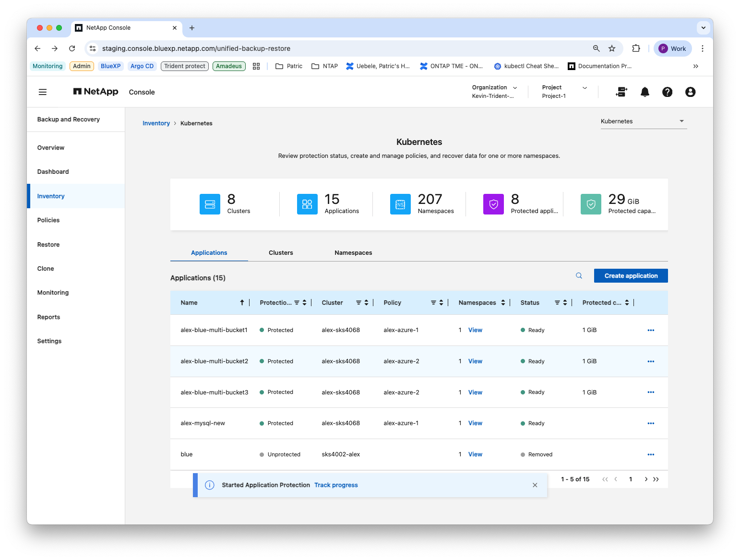Click the Create application button

pos(631,276)
